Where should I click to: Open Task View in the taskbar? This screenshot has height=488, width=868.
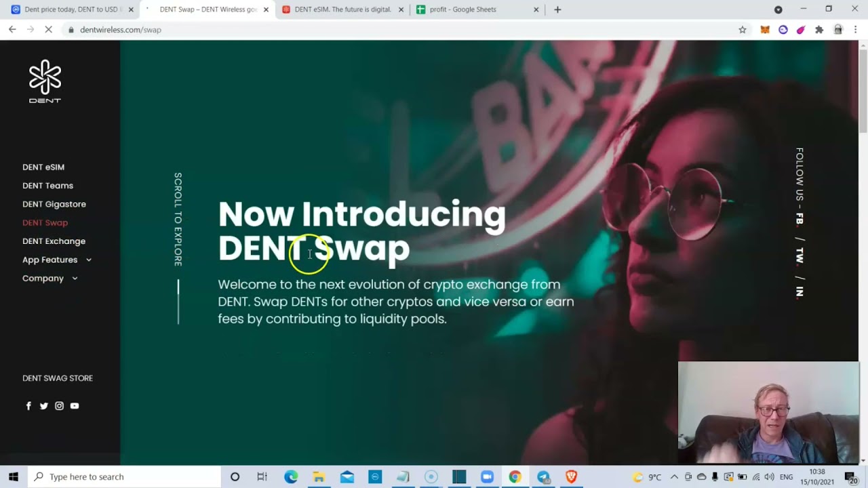(262, 476)
